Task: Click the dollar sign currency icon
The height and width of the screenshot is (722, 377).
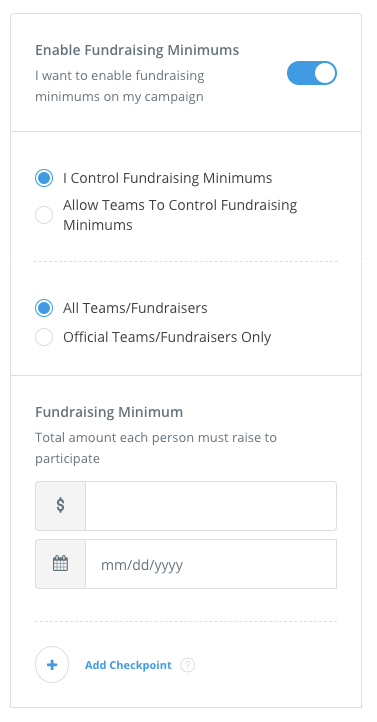Action: tap(60, 506)
